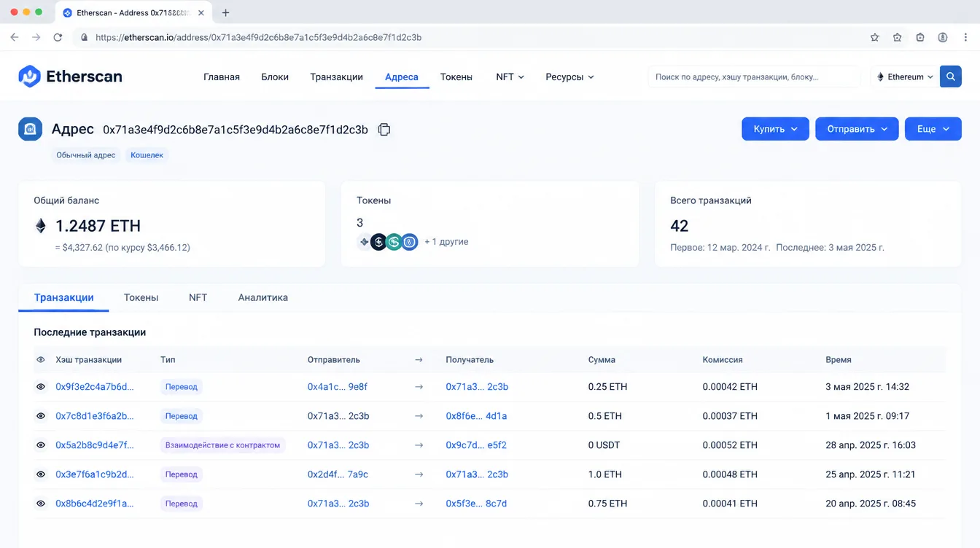Click the padlock icon in the address bar
The width and height of the screenshot is (980, 548).
click(85, 37)
